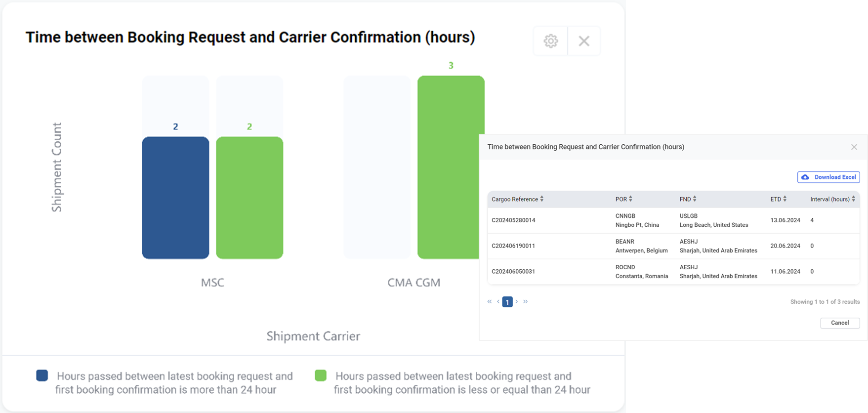Open chart settings gear icon
The height and width of the screenshot is (413, 868).
click(551, 41)
